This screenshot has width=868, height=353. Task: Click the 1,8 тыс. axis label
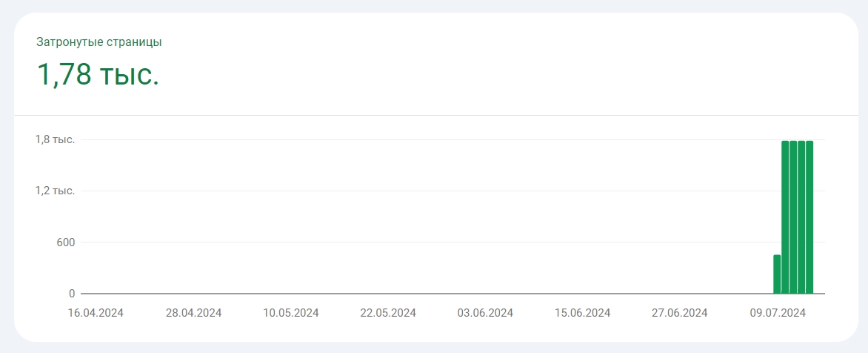coord(55,139)
